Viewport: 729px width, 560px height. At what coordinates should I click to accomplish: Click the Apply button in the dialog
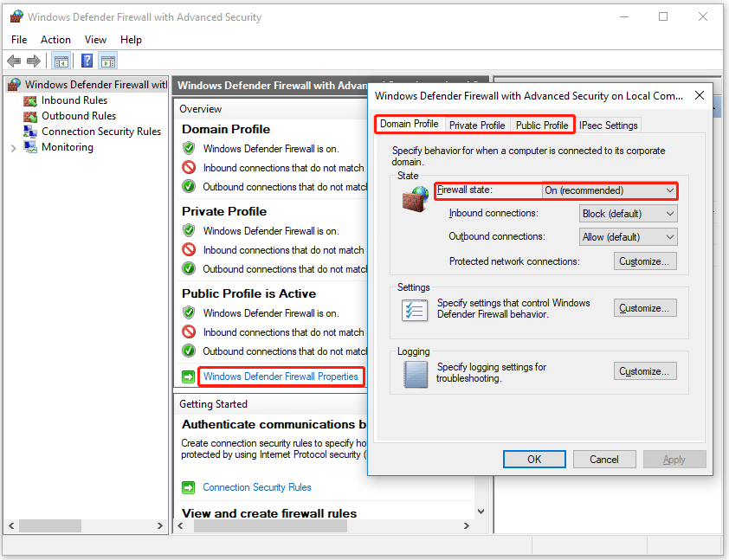click(x=674, y=459)
